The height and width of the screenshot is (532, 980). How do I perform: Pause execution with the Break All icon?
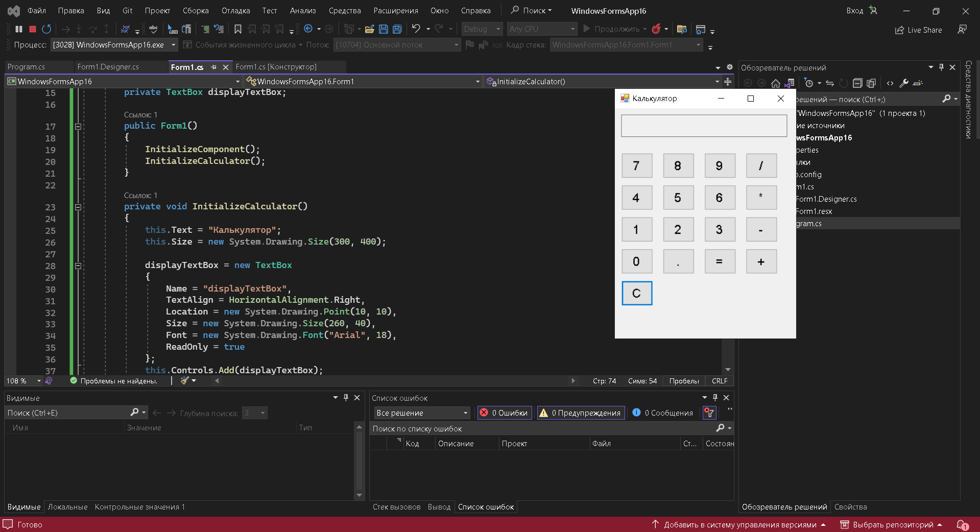tap(18, 29)
